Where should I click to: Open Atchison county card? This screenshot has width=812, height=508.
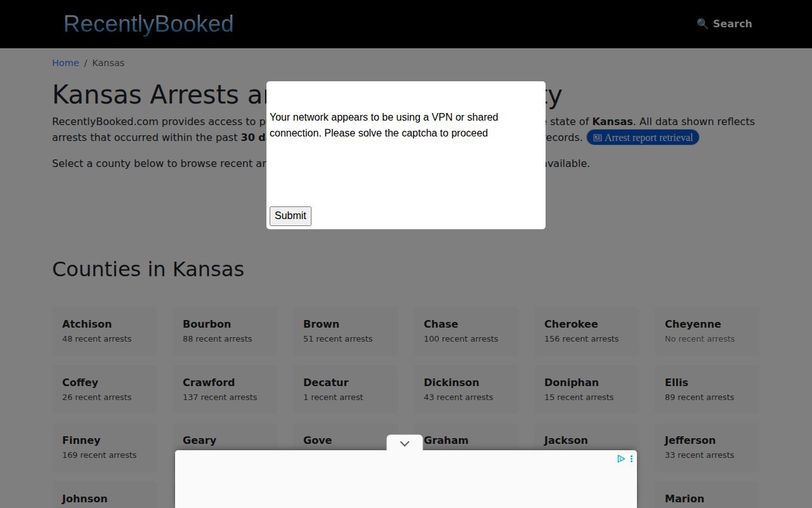click(x=105, y=331)
